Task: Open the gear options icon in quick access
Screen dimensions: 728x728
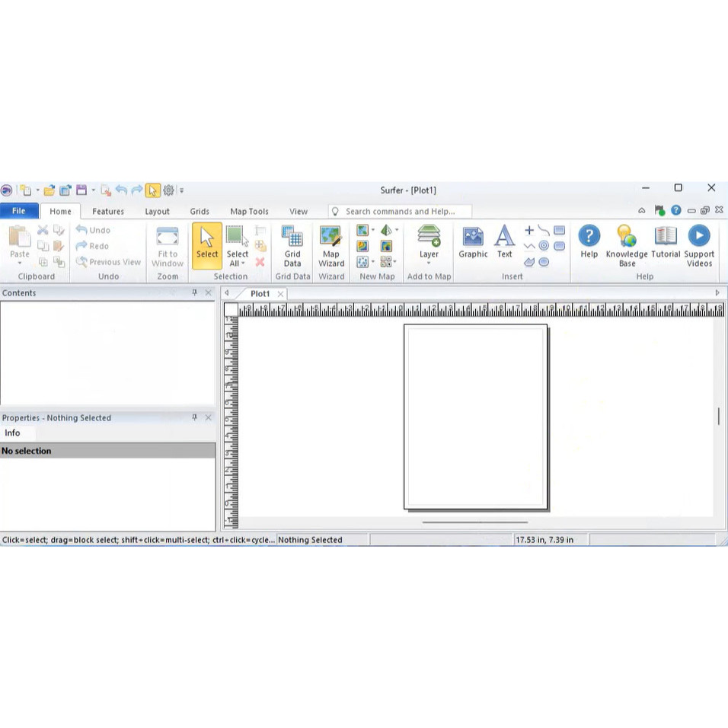Action: point(168,190)
